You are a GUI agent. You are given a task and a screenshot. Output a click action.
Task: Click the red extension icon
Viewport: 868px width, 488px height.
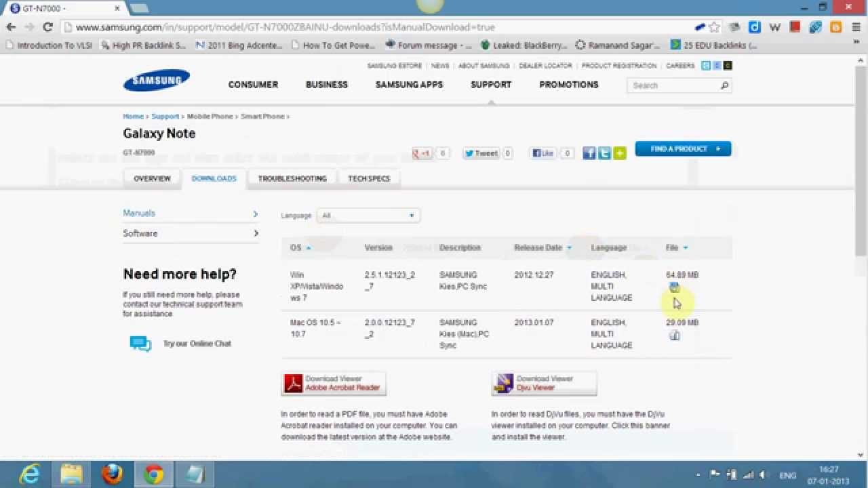click(x=795, y=27)
